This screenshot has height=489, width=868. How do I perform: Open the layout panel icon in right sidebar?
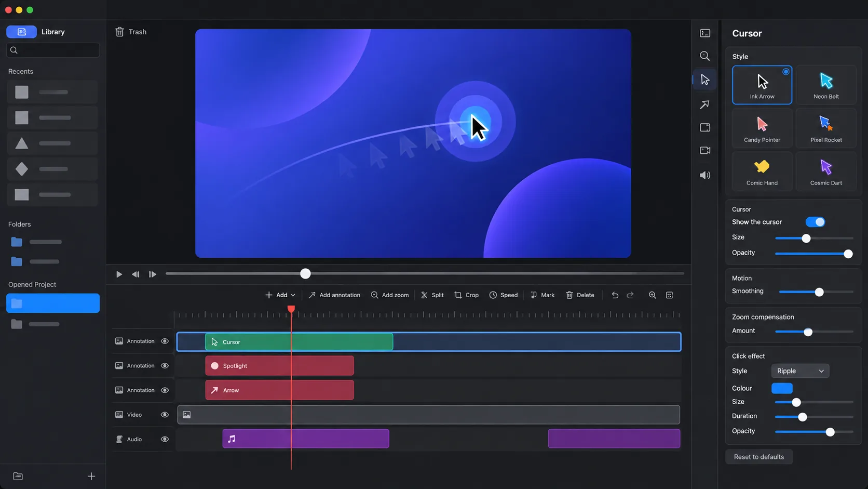tap(704, 33)
